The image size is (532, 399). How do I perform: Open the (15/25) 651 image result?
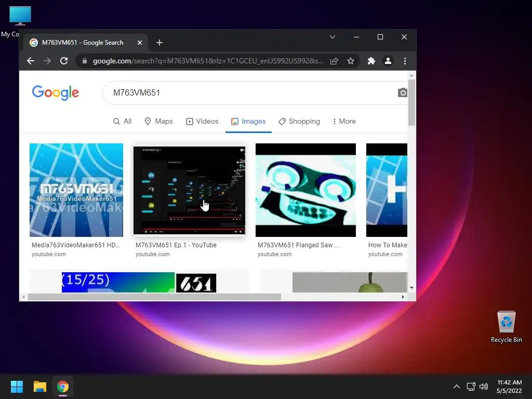click(x=139, y=282)
